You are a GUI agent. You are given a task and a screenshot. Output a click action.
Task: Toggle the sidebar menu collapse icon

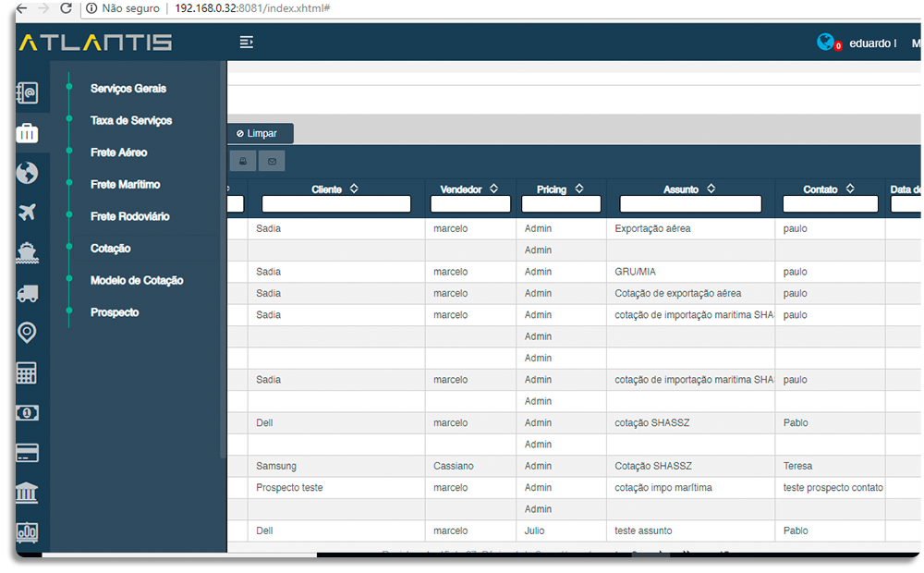click(x=246, y=43)
